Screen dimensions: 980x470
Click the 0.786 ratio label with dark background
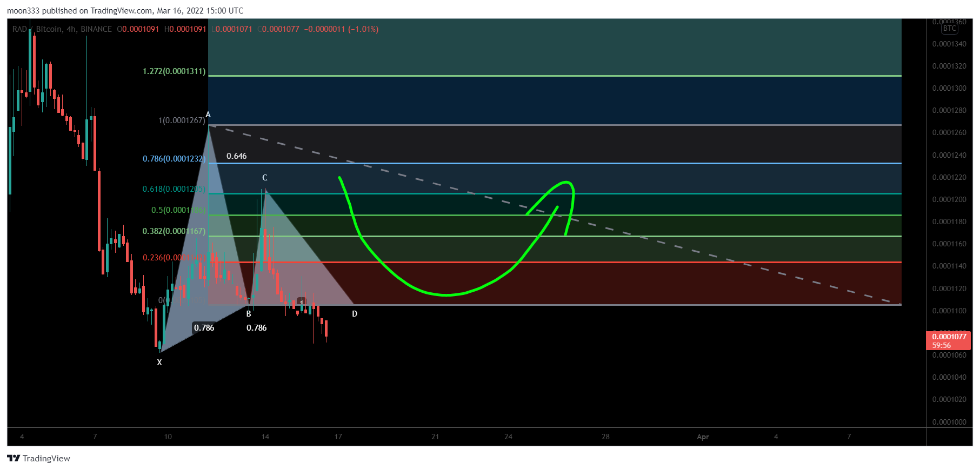click(x=204, y=328)
